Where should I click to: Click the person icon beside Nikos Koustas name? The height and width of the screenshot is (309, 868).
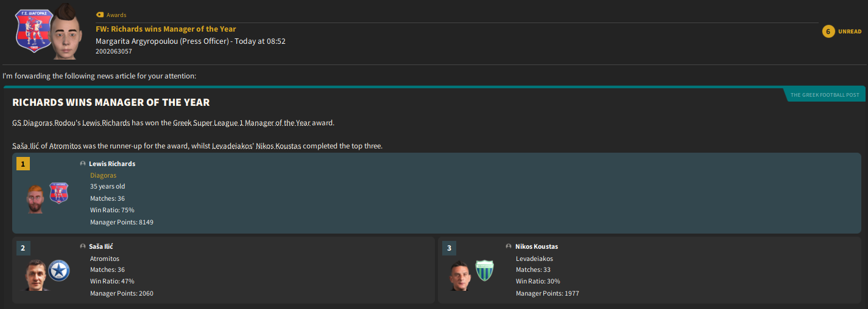[x=509, y=246]
